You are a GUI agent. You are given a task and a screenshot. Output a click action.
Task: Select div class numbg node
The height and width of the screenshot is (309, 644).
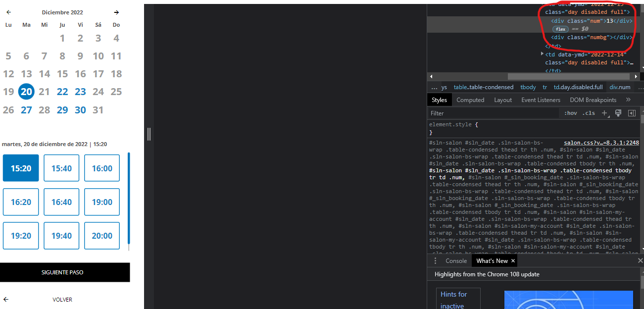point(592,37)
